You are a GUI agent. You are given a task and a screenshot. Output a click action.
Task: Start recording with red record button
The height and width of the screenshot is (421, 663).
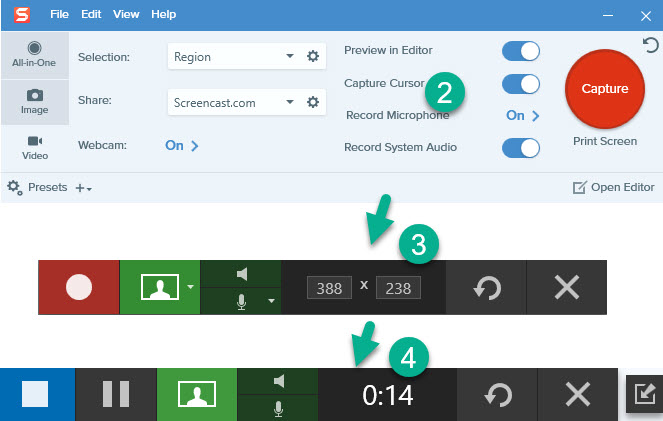[x=79, y=287]
